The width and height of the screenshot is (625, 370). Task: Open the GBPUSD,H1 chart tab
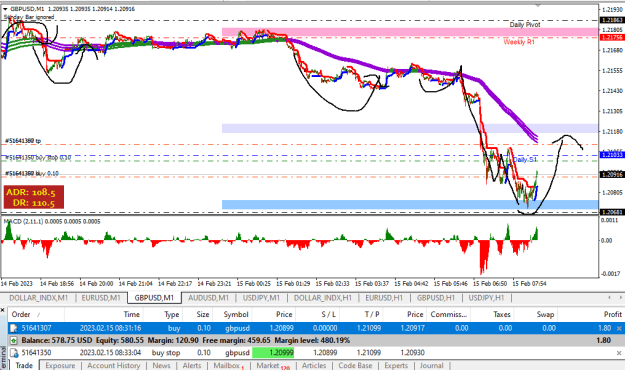click(436, 298)
